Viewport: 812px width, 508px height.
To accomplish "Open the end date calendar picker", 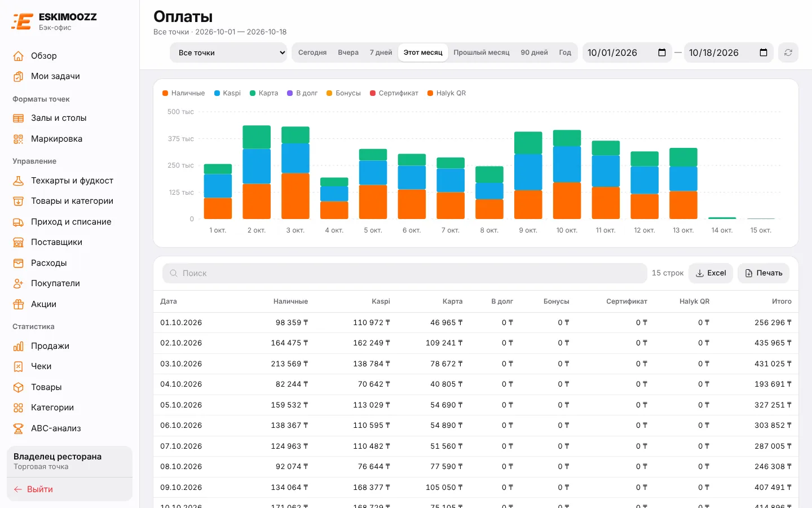I will pyautogui.click(x=764, y=52).
